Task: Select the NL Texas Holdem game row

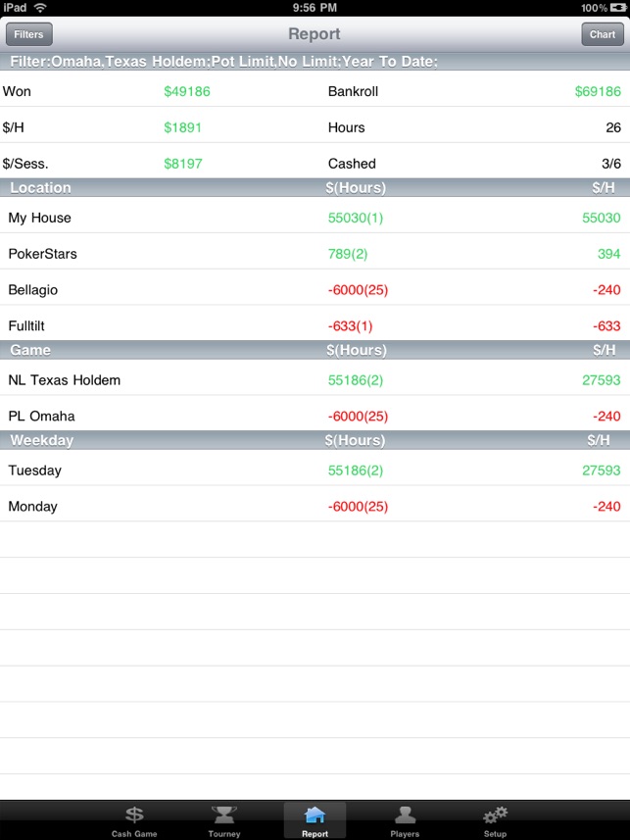Action: coord(315,379)
